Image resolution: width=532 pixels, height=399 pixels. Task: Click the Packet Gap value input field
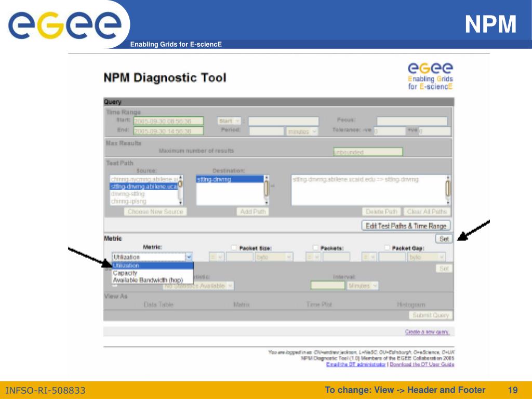click(392, 257)
